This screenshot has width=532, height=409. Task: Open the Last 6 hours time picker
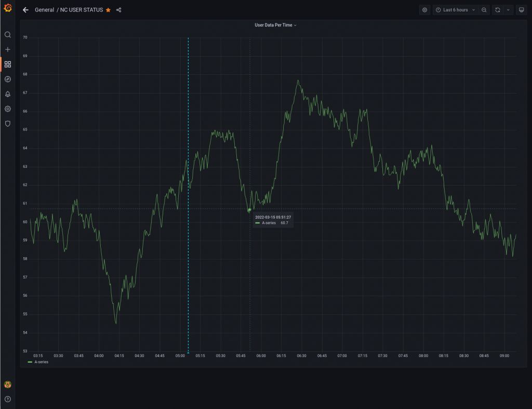pyautogui.click(x=456, y=9)
